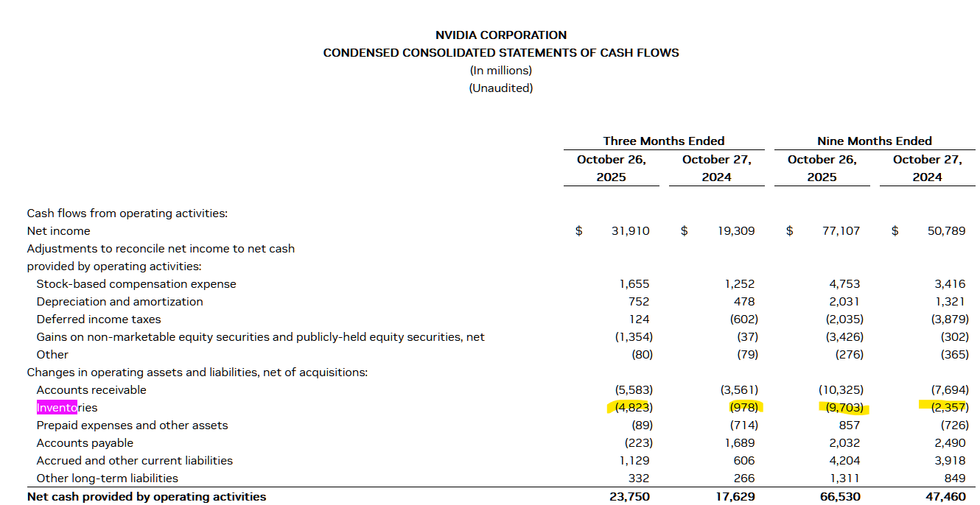Viewport: 980px width, 505px height.
Task: Select the Nine Months Ended column header
Action: point(874,141)
